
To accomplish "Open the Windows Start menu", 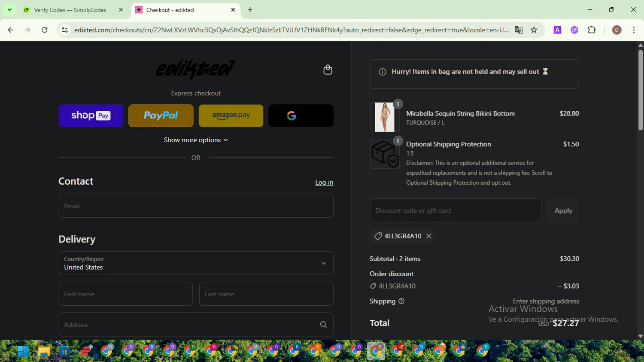I will tap(23, 351).
